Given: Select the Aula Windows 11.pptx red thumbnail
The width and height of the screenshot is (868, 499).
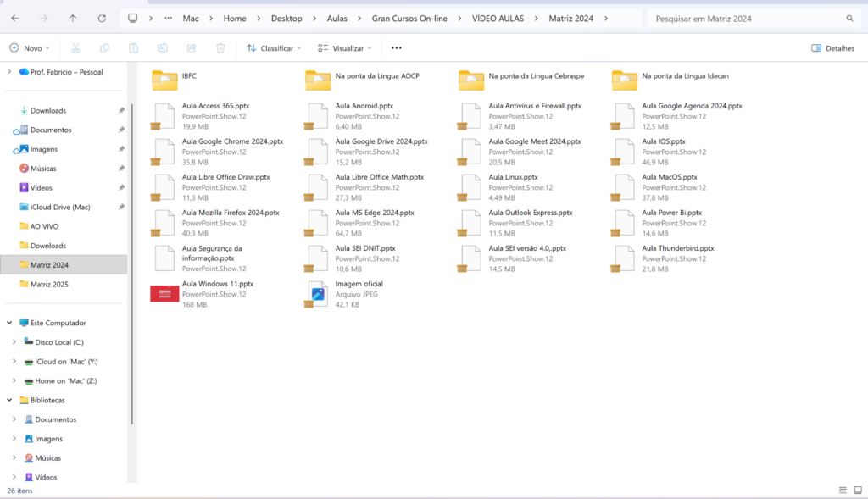Looking at the screenshot, I should point(164,294).
